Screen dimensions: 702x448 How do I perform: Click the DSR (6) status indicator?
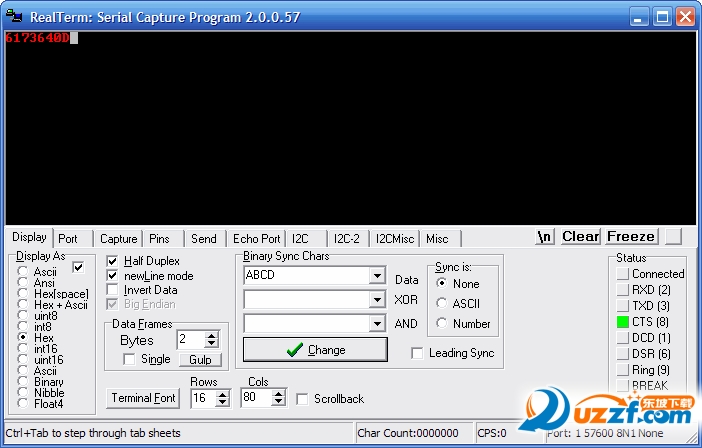click(x=623, y=354)
